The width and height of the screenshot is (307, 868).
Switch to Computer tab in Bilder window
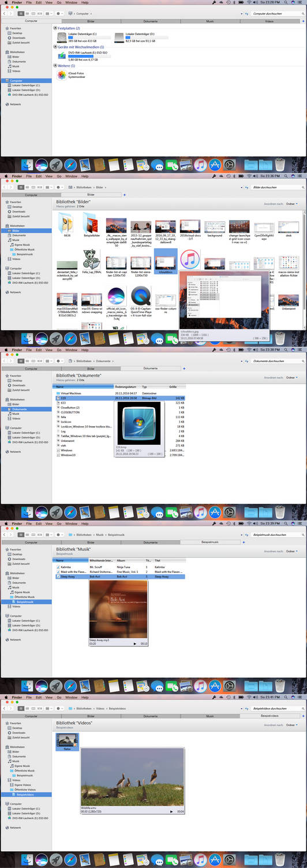pos(30,195)
